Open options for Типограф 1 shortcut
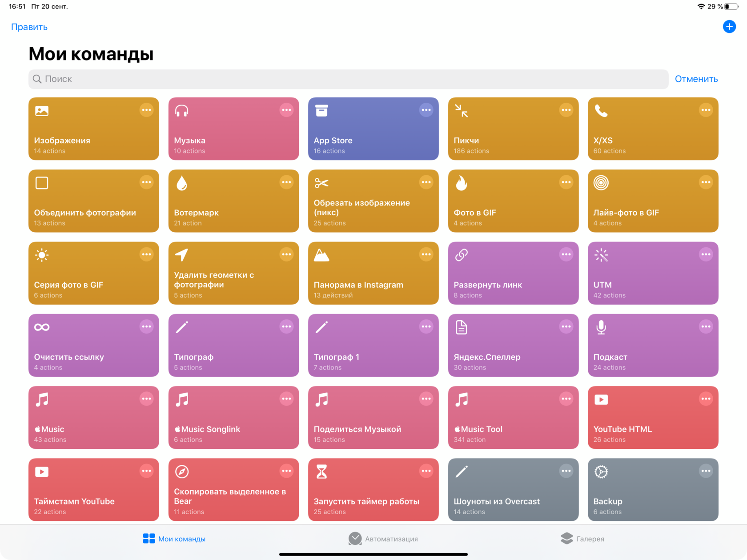 tap(426, 326)
